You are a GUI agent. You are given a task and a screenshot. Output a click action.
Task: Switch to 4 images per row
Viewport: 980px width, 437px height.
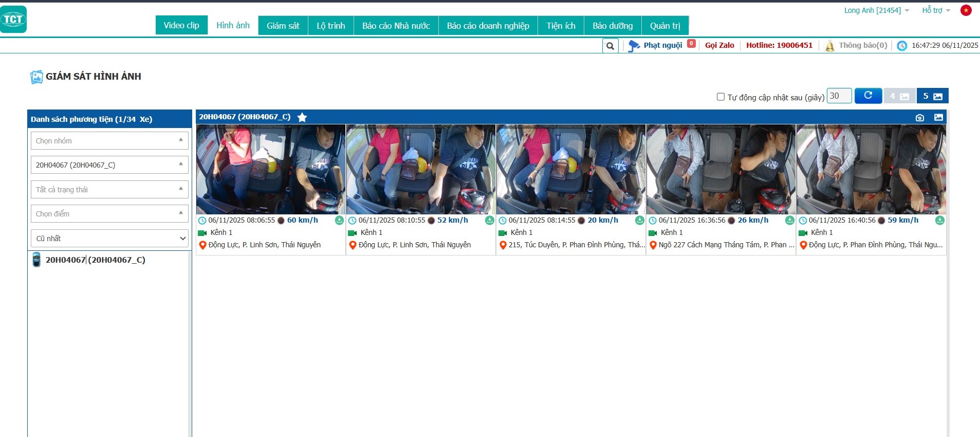pyautogui.click(x=899, y=96)
